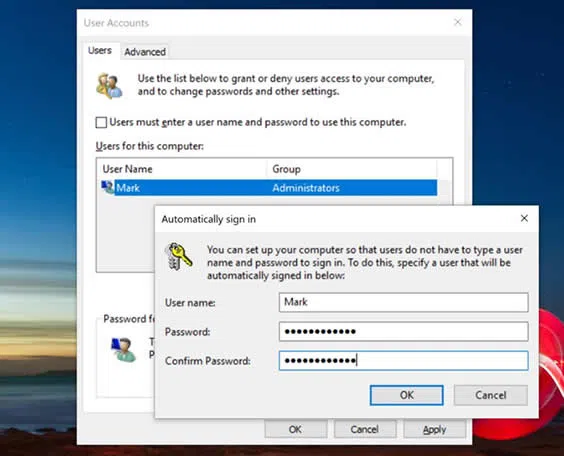Viewport: 564px width, 456px height.
Task: Click OK button in User Accounts window
Action: click(295, 429)
